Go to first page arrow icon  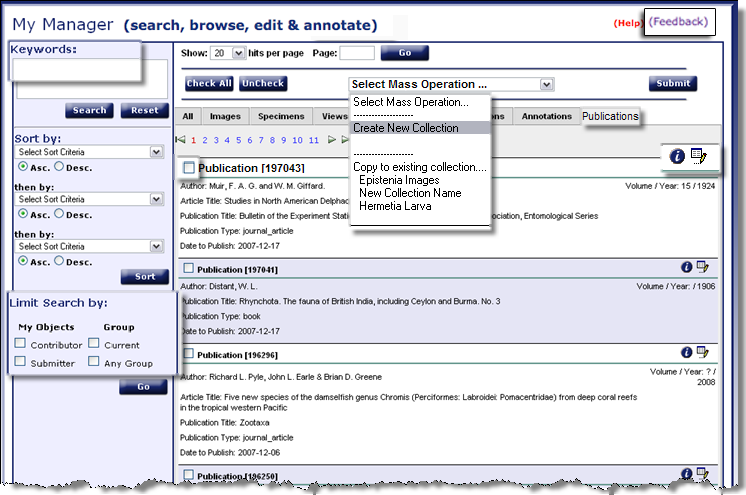click(x=181, y=140)
